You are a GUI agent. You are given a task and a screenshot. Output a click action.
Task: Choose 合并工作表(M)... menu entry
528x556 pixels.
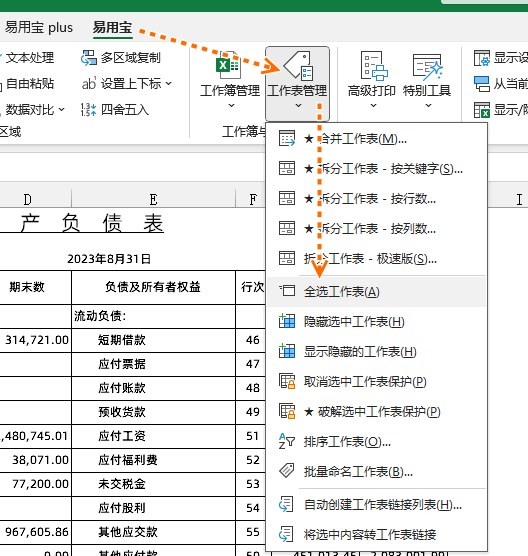(376, 139)
